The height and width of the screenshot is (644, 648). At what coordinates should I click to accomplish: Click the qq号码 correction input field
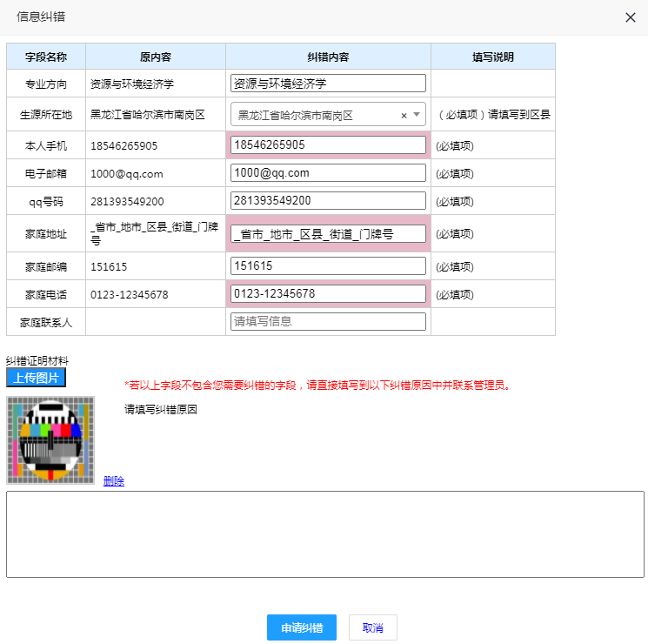[x=328, y=201]
